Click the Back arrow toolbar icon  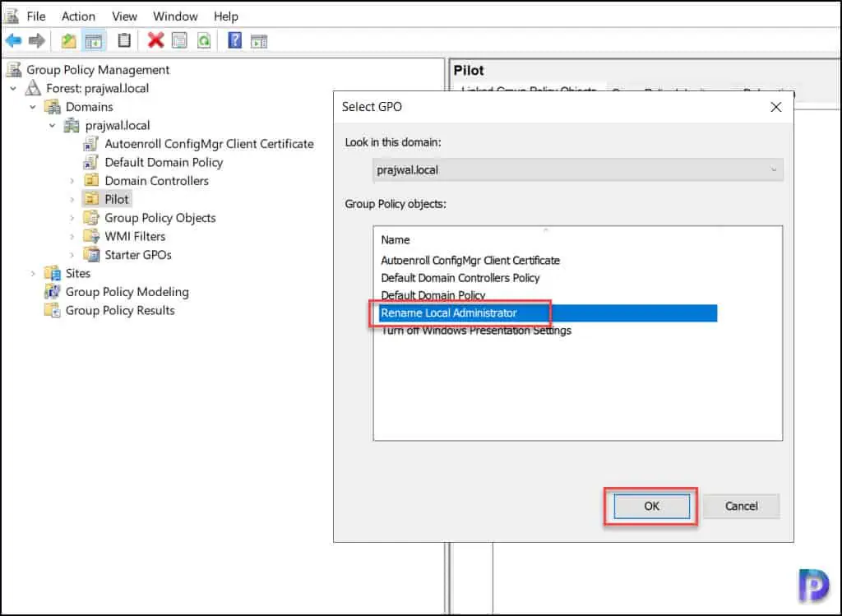coord(13,40)
